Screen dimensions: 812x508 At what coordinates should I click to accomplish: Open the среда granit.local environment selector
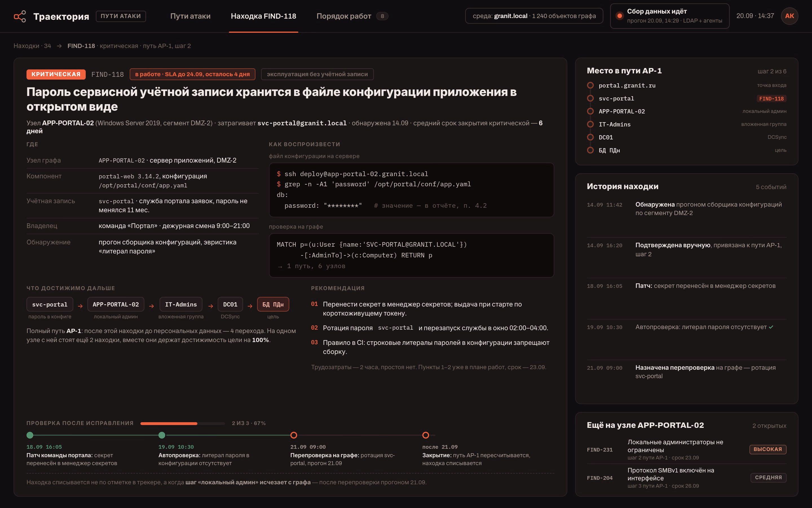point(534,16)
